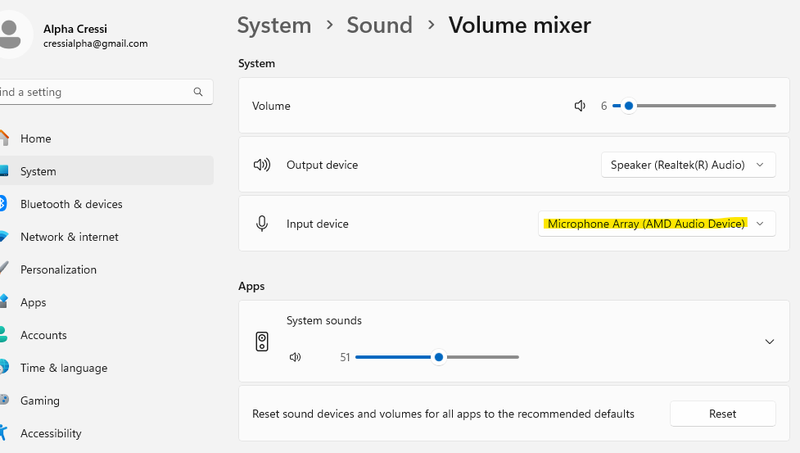800x453 pixels.
Task: Click the Output device speaker icon
Action: pos(262,165)
